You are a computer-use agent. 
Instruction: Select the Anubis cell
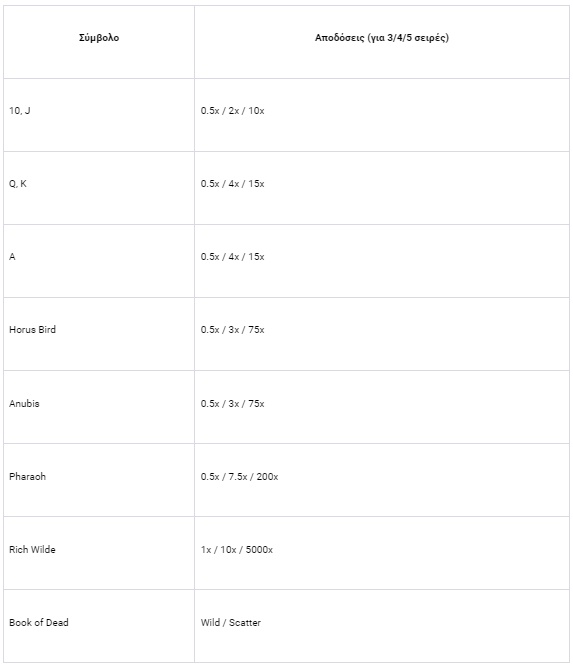(x=99, y=407)
